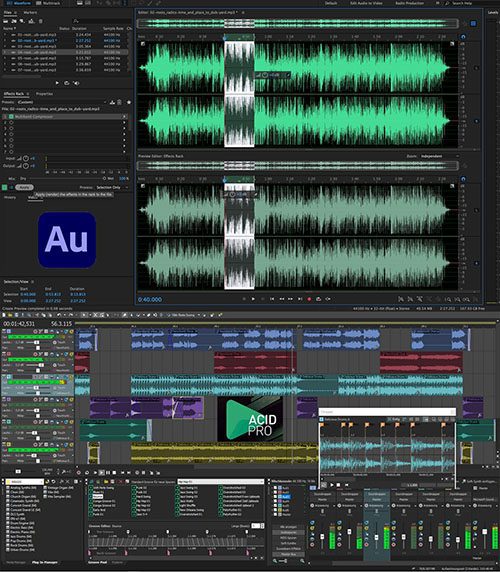The width and height of the screenshot is (500, 572).
Task: Open the History tab
Action: coord(10,197)
